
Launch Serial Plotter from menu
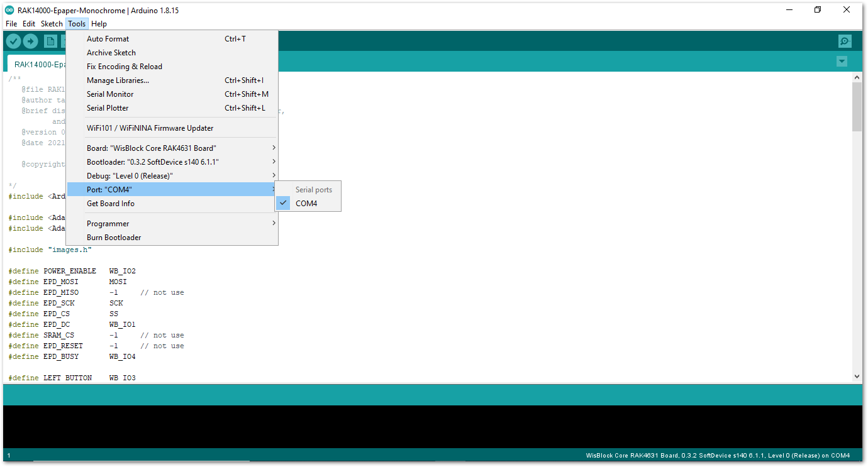(172, 108)
